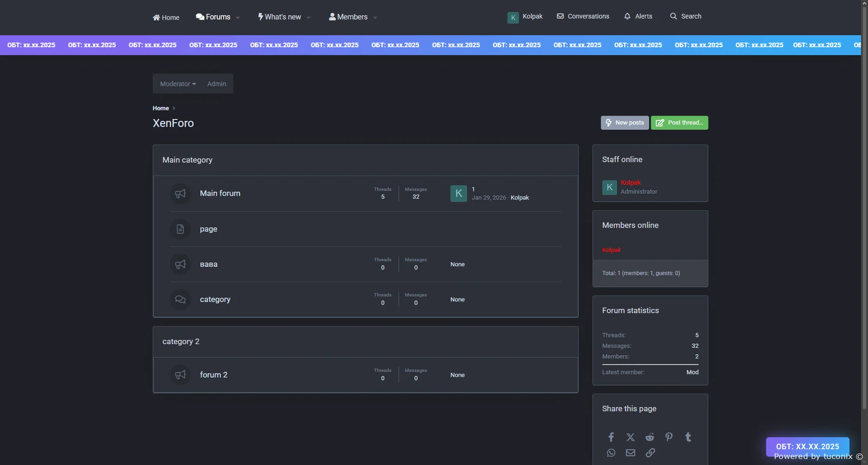Click the Total members online summary text

point(641,273)
